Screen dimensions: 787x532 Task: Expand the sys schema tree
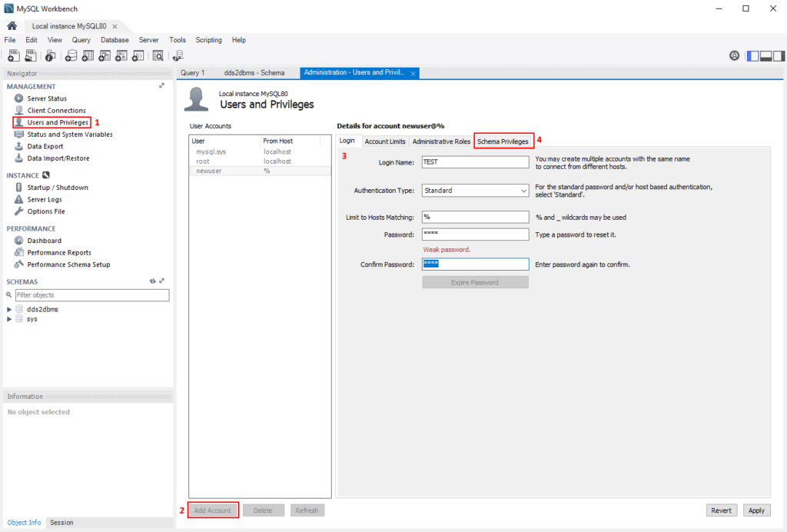tap(9, 319)
